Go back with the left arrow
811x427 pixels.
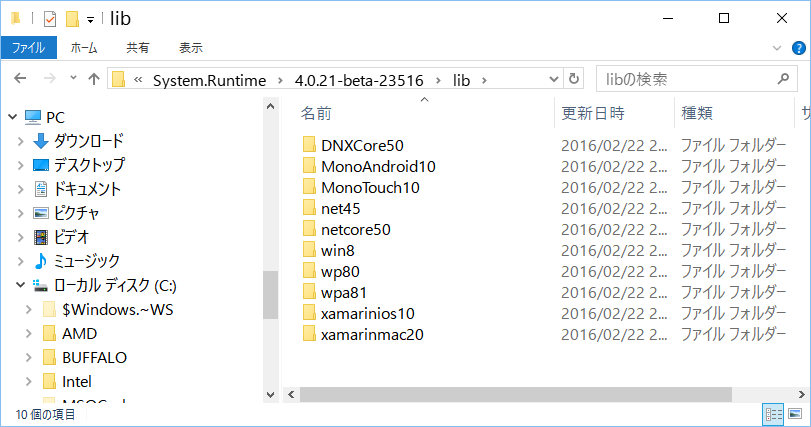[x=20, y=79]
